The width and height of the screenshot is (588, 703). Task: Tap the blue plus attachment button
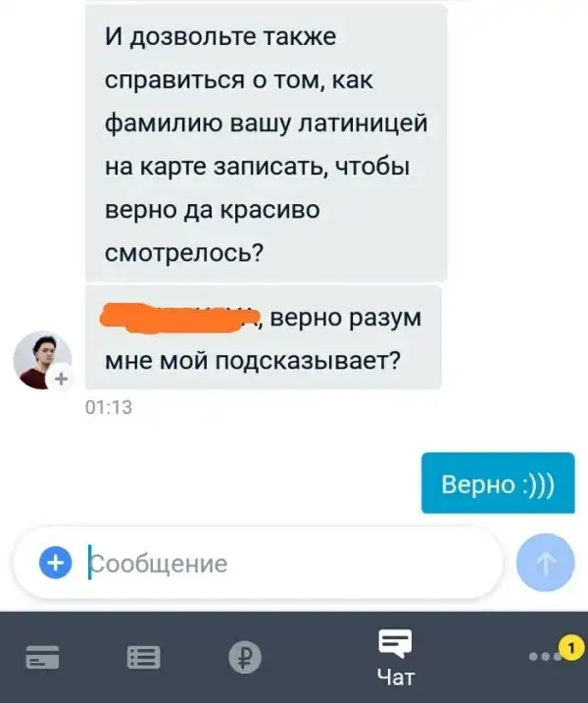click(x=56, y=563)
